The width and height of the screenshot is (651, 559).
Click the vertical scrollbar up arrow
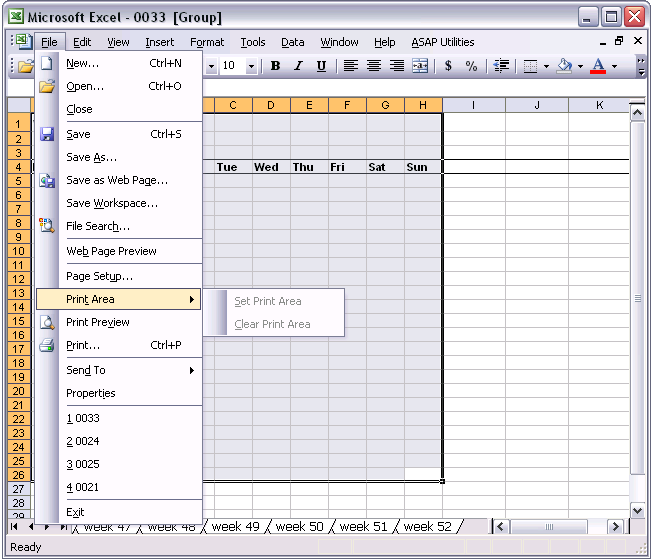pyautogui.click(x=637, y=113)
